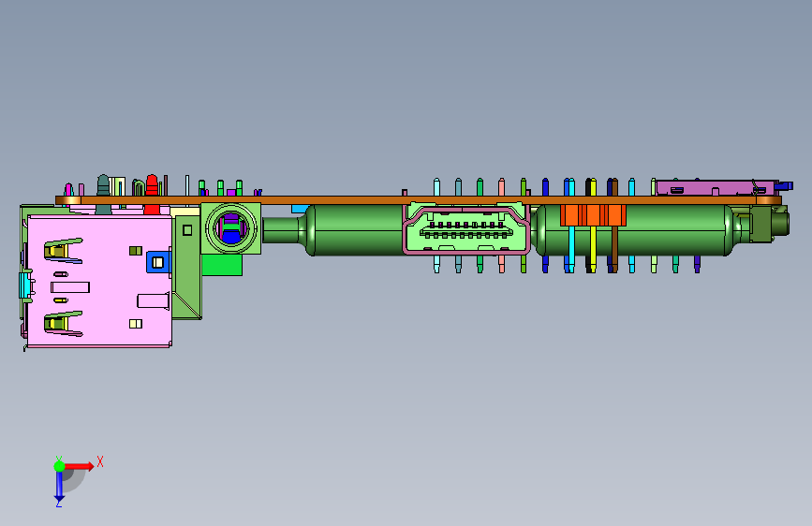Screen dimensions: 812x526
Task: Select the purple connector atop board's right end
Action: pos(716,188)
